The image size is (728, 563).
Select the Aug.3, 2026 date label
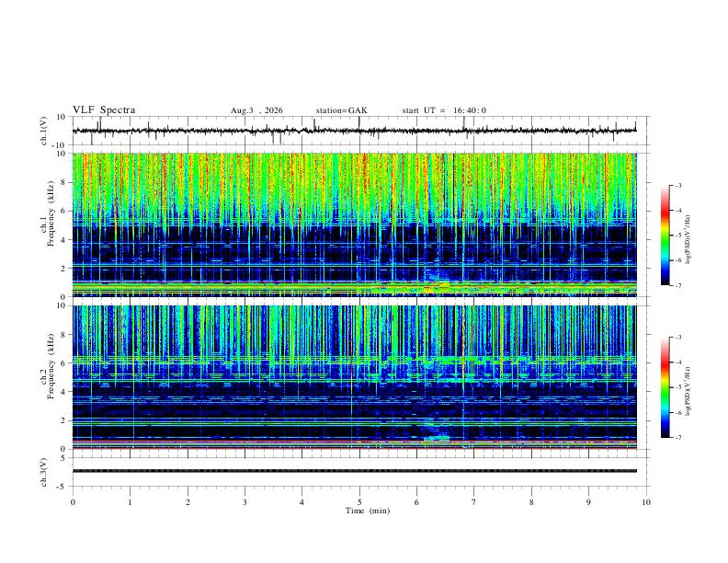256,110
